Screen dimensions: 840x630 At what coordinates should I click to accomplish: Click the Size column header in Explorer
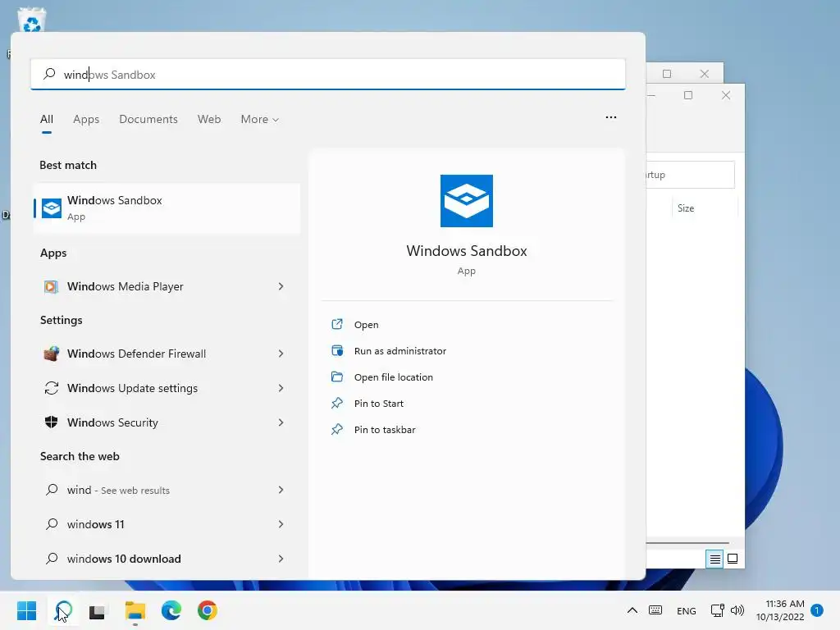686,208
